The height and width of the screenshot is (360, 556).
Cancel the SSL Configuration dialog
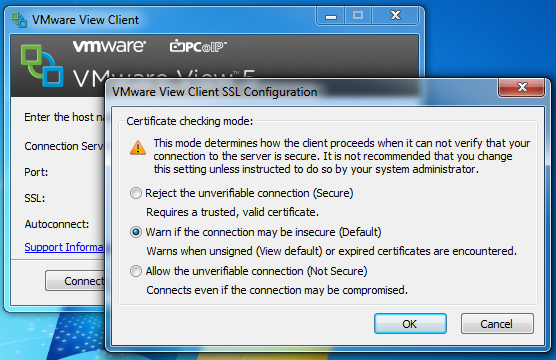(497, 323)
